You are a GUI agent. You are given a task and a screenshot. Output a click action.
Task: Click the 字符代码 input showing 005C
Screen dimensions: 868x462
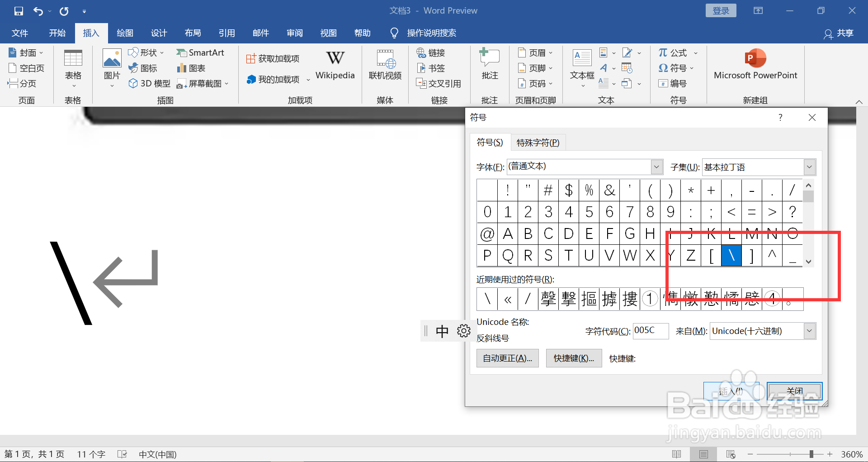650,331
